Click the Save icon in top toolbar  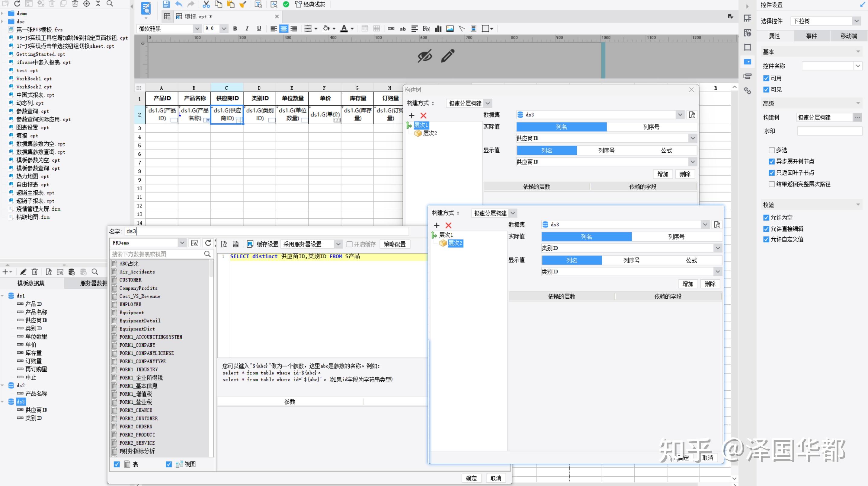coord(166,5)
